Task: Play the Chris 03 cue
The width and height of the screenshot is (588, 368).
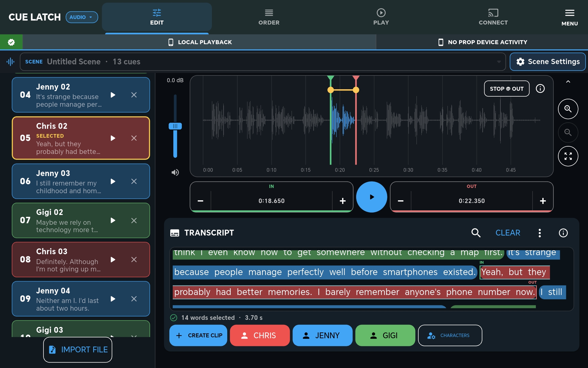Action: pyautogui.click(x=113, y=260)
